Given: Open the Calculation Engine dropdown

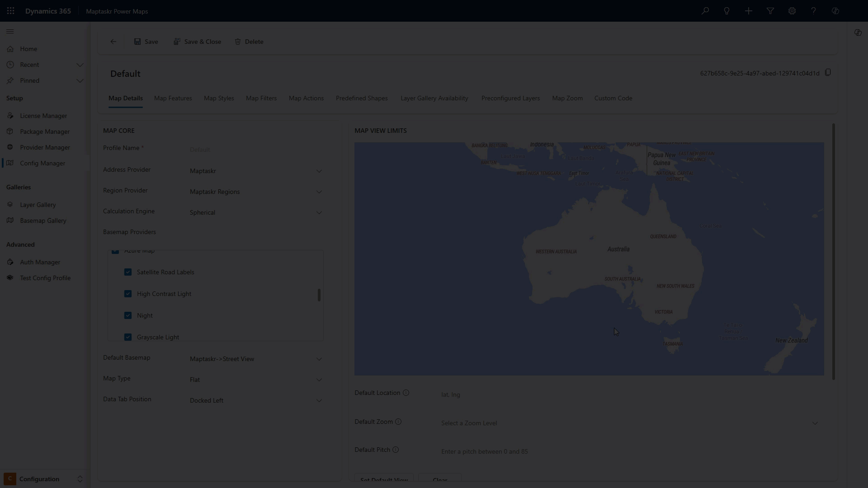Looking at the screenshot, I should point(319,212).
